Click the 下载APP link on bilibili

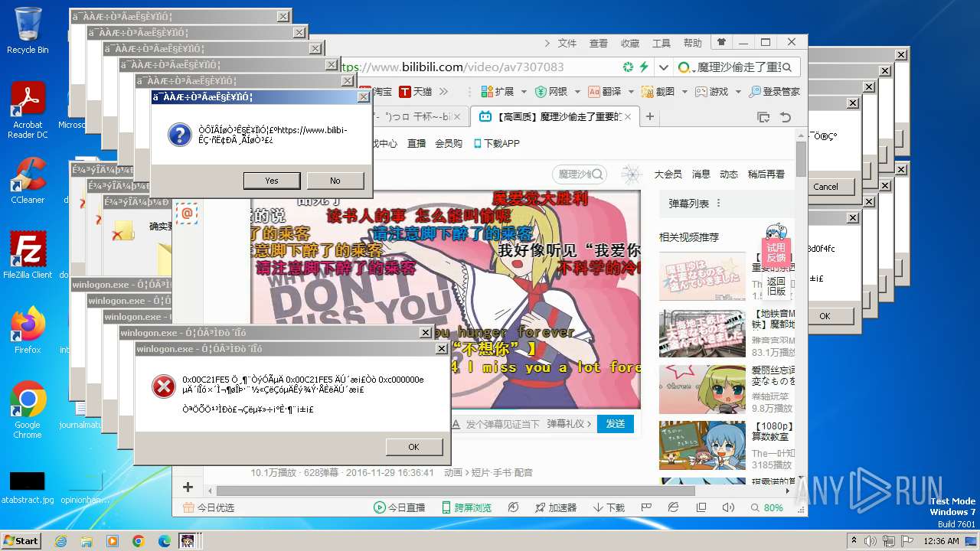tap(497, 143)
